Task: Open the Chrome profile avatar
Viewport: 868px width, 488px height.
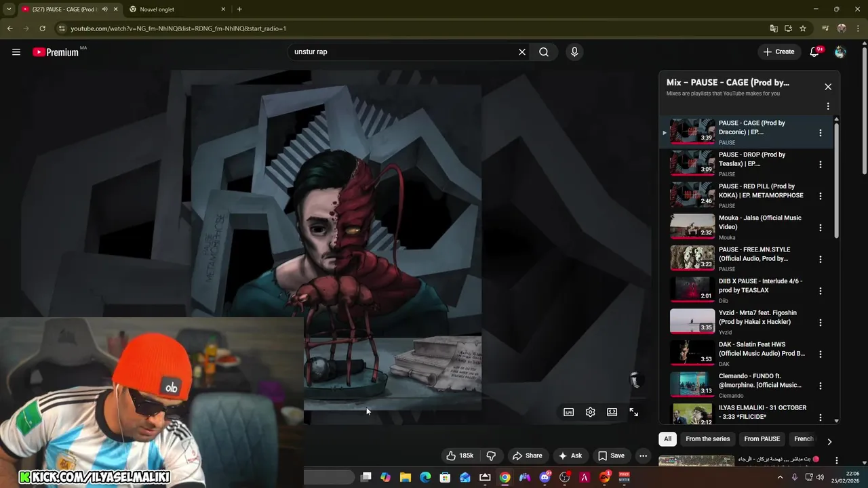Action: pos(842,28)
